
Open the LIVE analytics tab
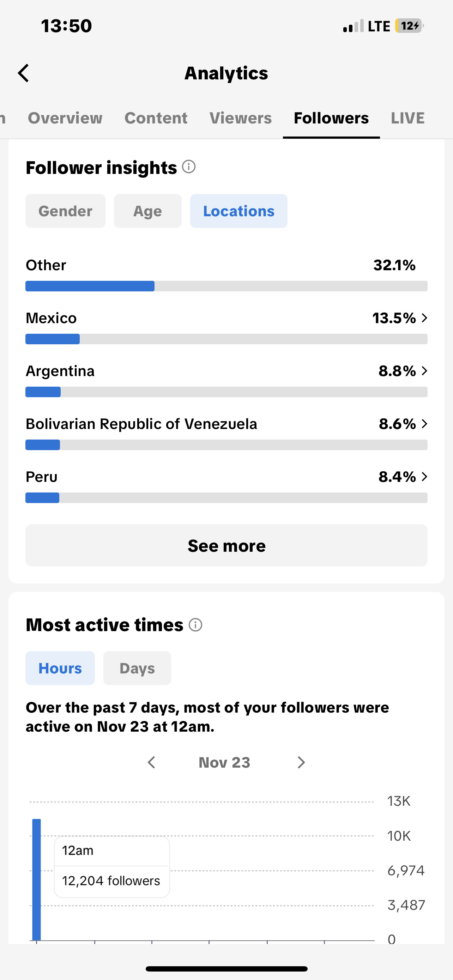[x=407, y=118]
